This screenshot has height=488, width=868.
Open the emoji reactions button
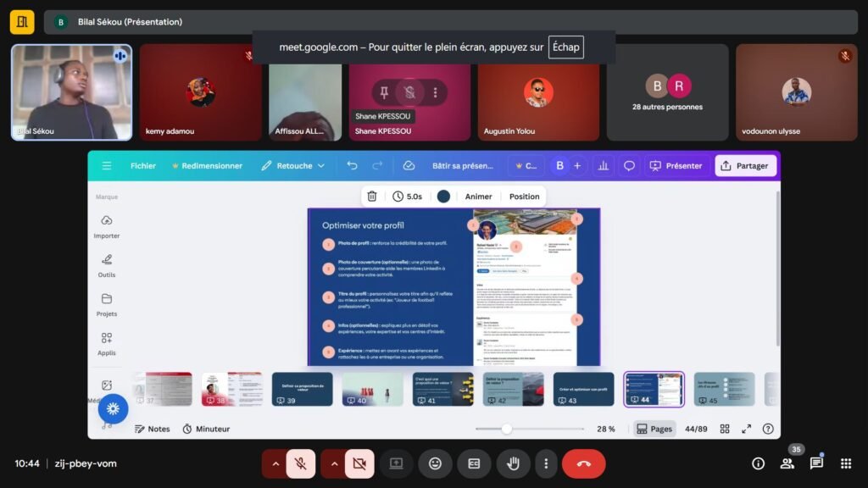[435, 463]
